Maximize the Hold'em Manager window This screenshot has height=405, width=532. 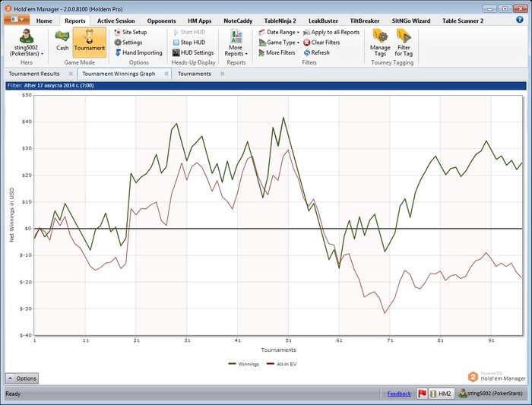(505, 8)
